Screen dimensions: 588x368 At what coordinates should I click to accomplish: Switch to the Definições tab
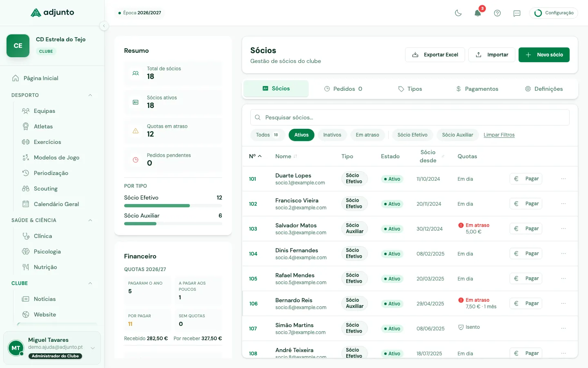coord(544,89)
